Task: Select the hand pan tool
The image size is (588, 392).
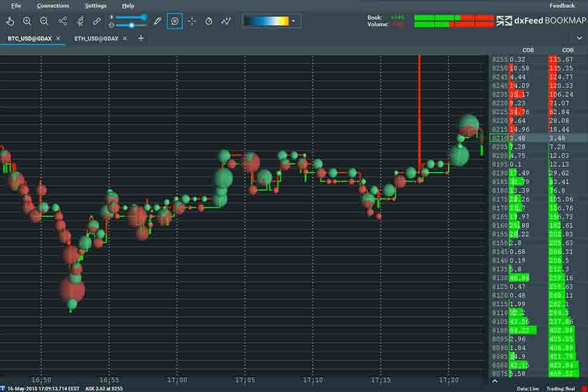Action: pos(10,21)
